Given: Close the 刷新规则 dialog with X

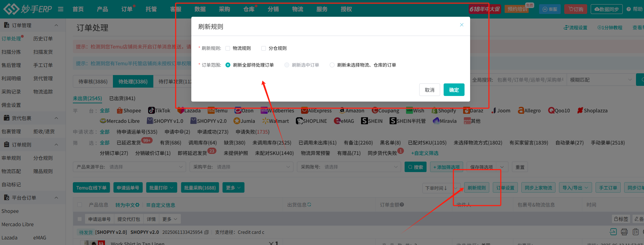Looking at the screenshot, I should click(x=462, y=25).
